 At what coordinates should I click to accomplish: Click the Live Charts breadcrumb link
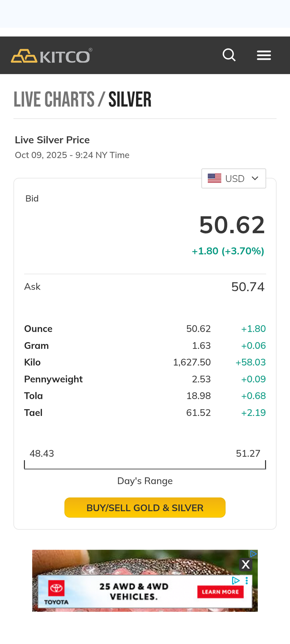point(54,100)
